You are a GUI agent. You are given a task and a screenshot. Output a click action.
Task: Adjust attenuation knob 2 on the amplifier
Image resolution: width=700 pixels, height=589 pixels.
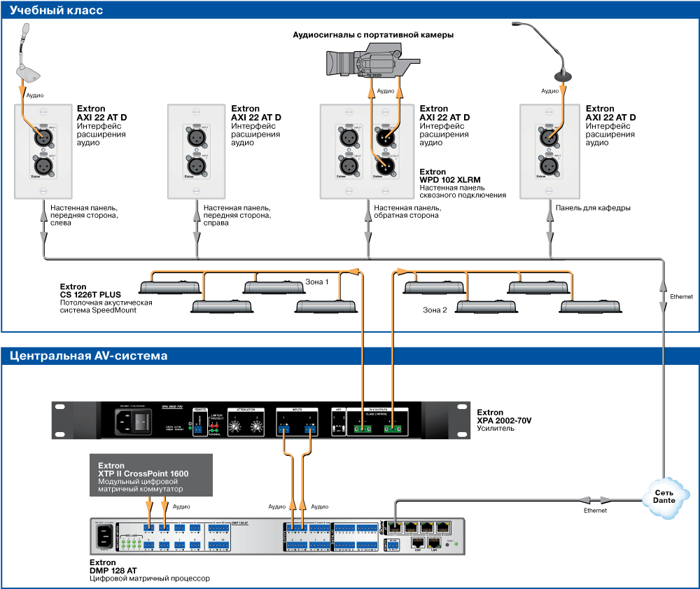coord(256,427)
